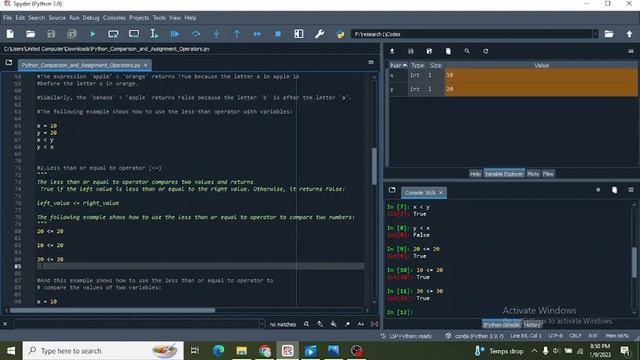Run selection or current line
640x360 pixels.
(x=154, y=34)
